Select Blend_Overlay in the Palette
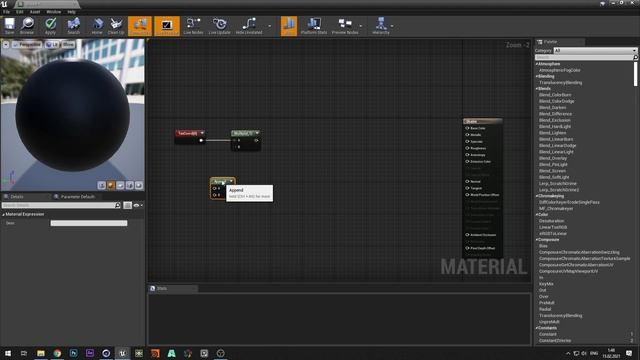 [x=553, y=158]
